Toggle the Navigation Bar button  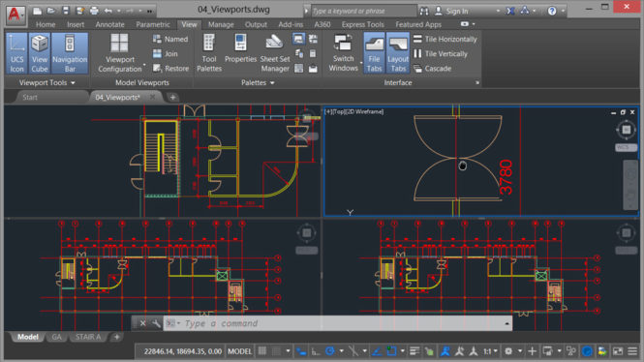point(70,53)
